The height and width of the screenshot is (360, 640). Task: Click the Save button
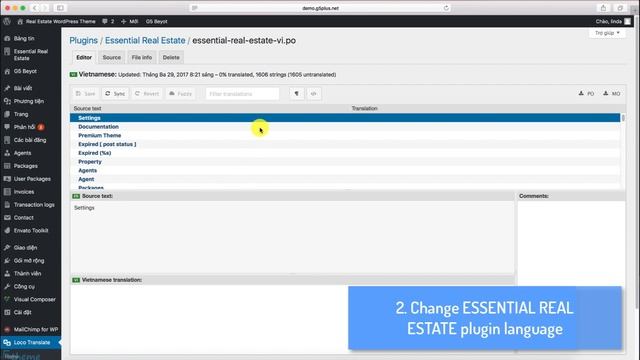click(x=85, y=94)
